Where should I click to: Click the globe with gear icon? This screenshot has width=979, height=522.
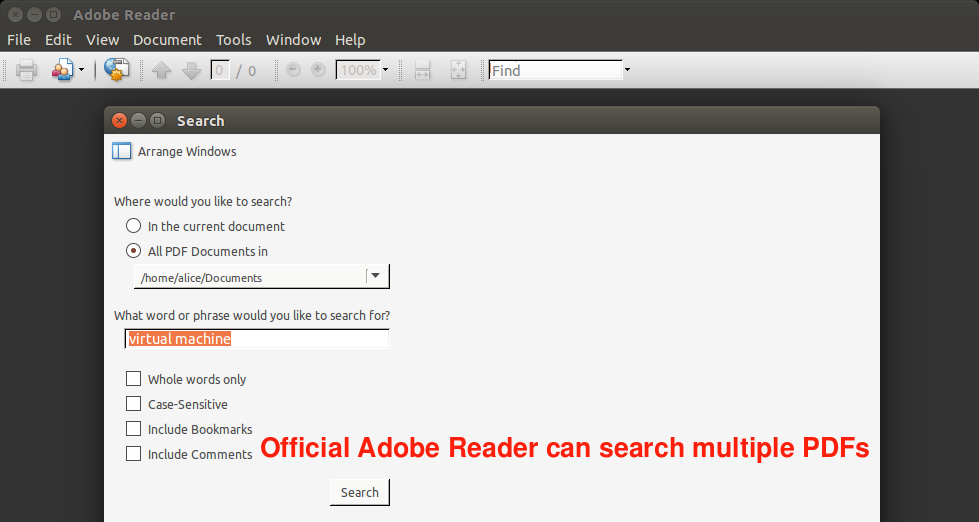[x=117, y=70]
